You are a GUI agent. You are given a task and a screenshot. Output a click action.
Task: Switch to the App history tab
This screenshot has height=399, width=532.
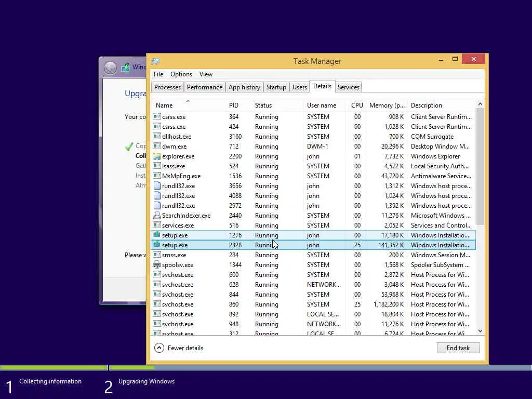point(244,87)
